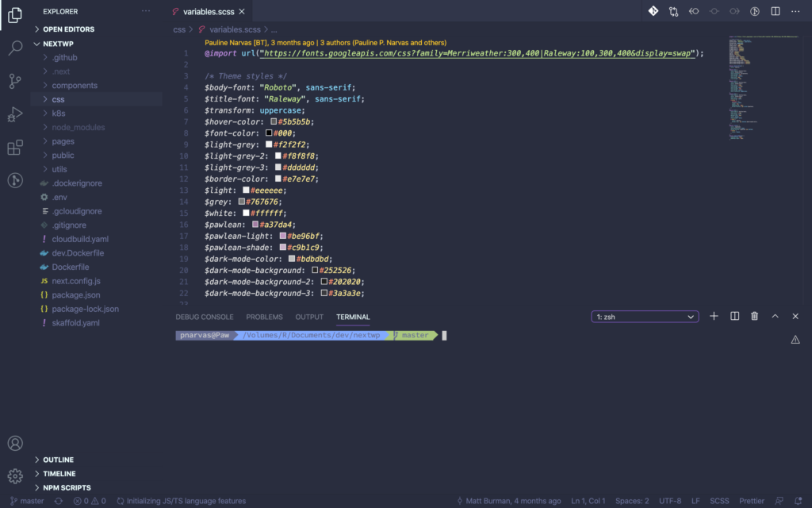
Task: Open next.config.js file
Action: (76, 281)
